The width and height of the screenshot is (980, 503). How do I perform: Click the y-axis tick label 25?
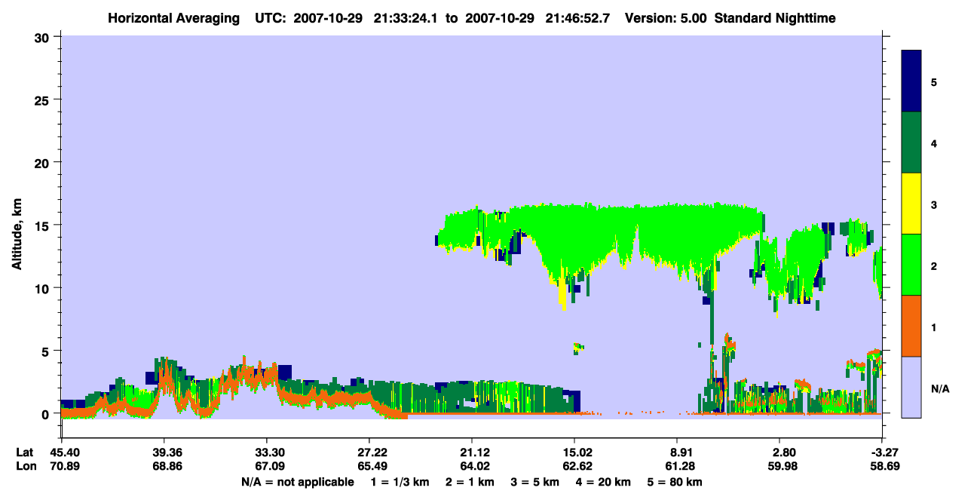pyautogui.click(x=44, y=100)
